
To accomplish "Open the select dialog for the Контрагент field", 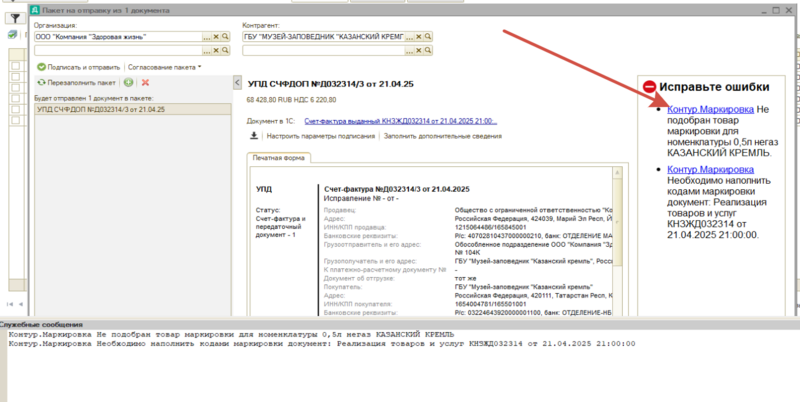I will [x=410, y=37].
